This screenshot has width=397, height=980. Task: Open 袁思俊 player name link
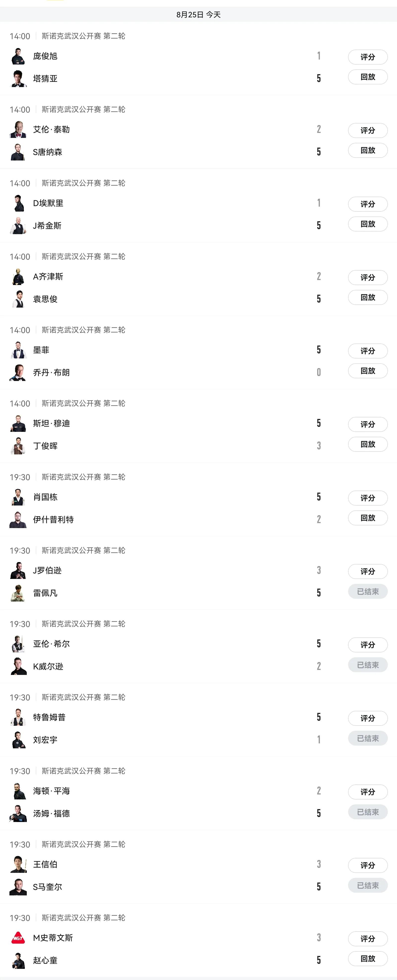[45, 299]
